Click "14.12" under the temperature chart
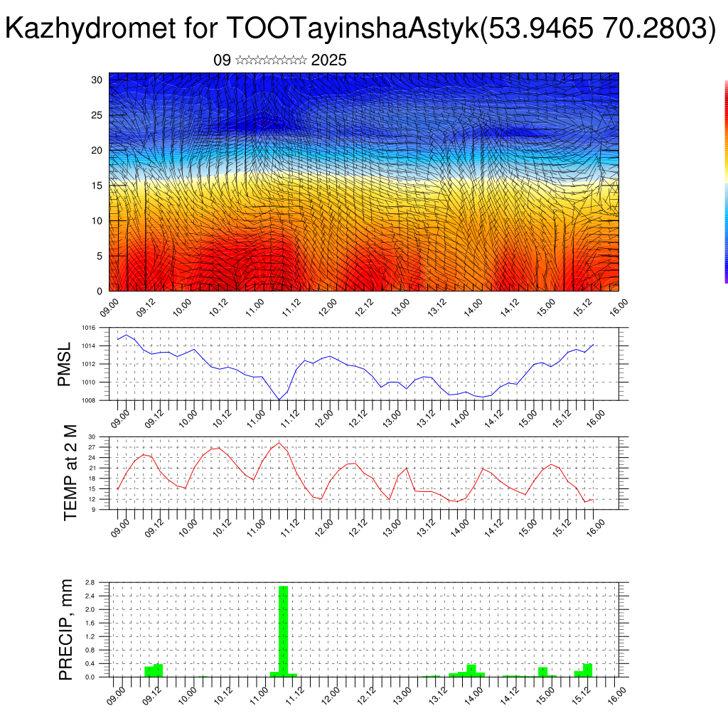Viewport: 728px width, 728px height. coord(494,528)
